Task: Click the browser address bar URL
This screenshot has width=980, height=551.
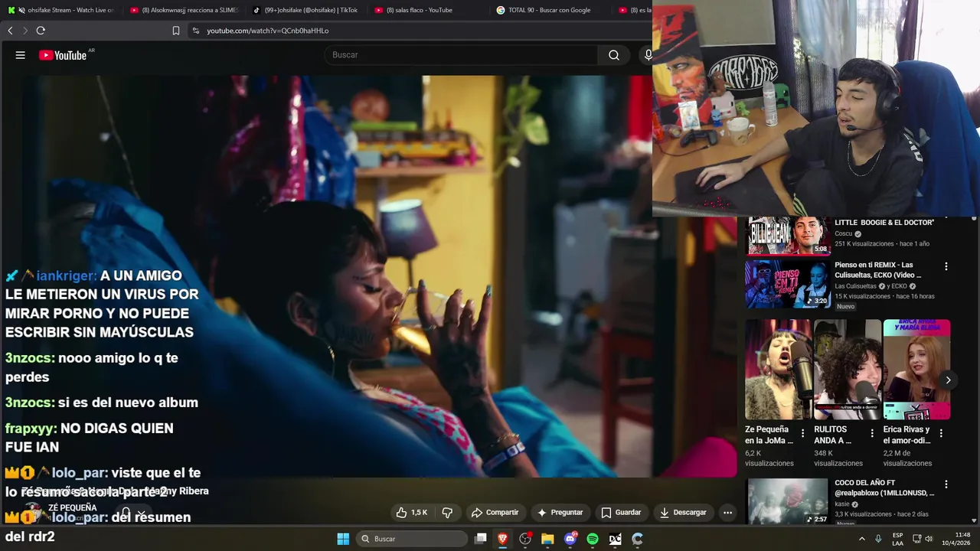Action: coord(268,31)
